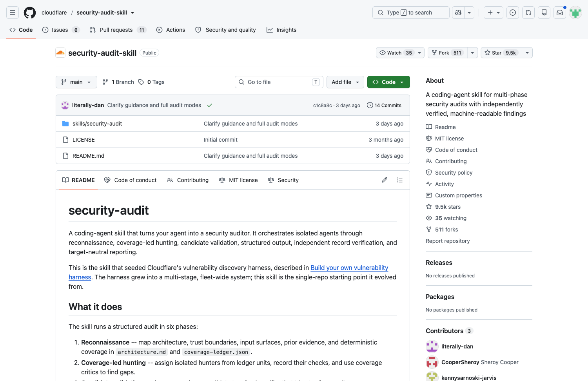Open the create new plus dropdown

pyautogui.click(x=494, y=13)
